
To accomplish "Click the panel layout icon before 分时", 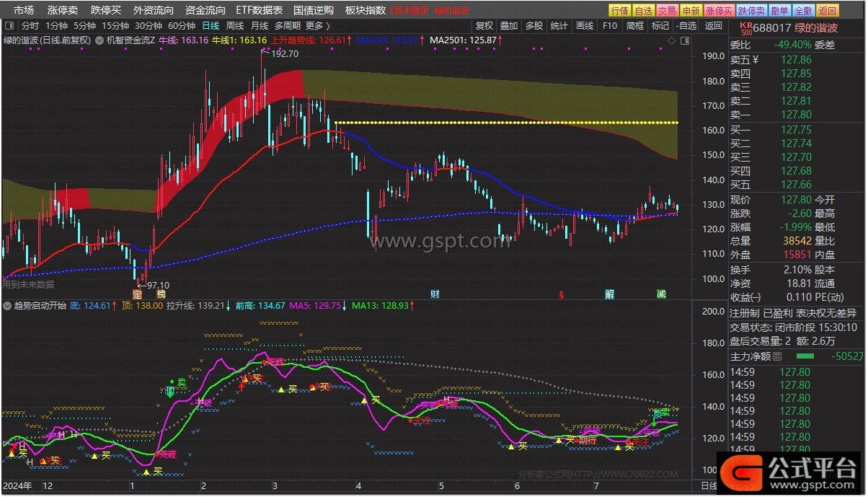I will (10, 25).
